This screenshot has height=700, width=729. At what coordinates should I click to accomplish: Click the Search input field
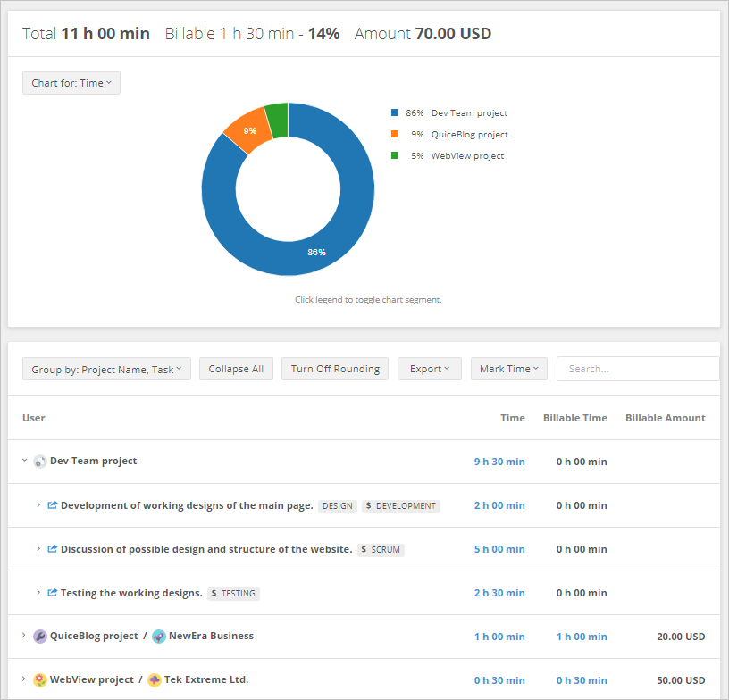(637, 369)
